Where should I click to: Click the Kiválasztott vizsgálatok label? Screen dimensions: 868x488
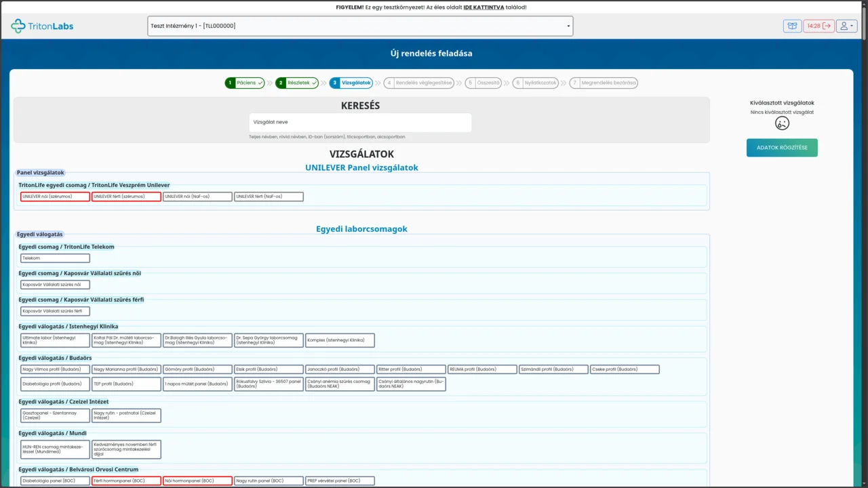pyautogui.click(x=782, y=103)
